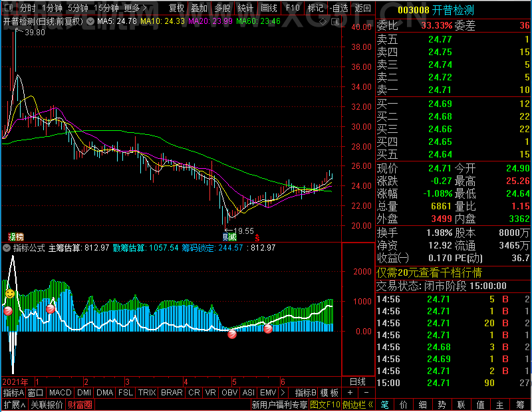Select the VR indicator
The height and width of the screenshot is (412, 532).
tap(210, 393)
